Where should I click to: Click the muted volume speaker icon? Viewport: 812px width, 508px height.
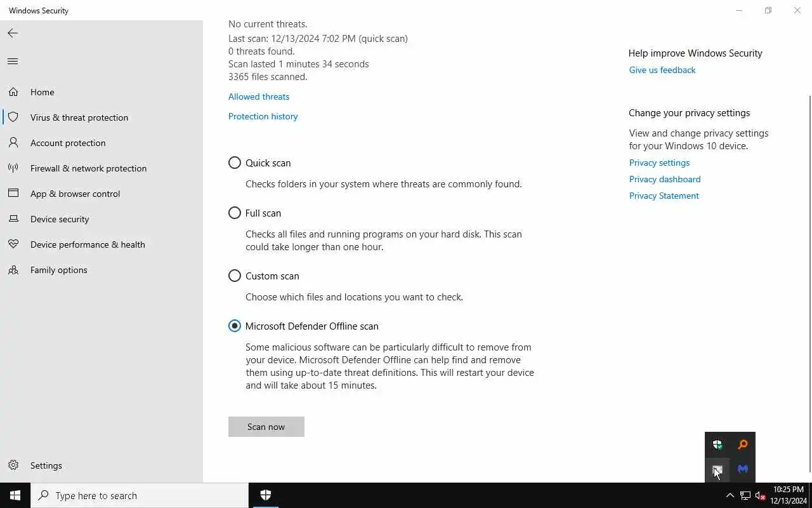[x=761, y=496]
